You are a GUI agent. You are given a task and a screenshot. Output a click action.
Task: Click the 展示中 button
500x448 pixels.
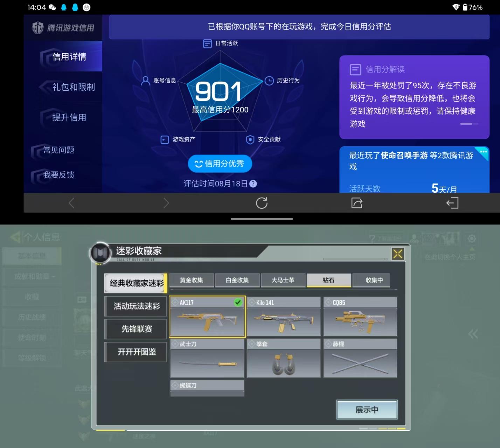[367, 409]
